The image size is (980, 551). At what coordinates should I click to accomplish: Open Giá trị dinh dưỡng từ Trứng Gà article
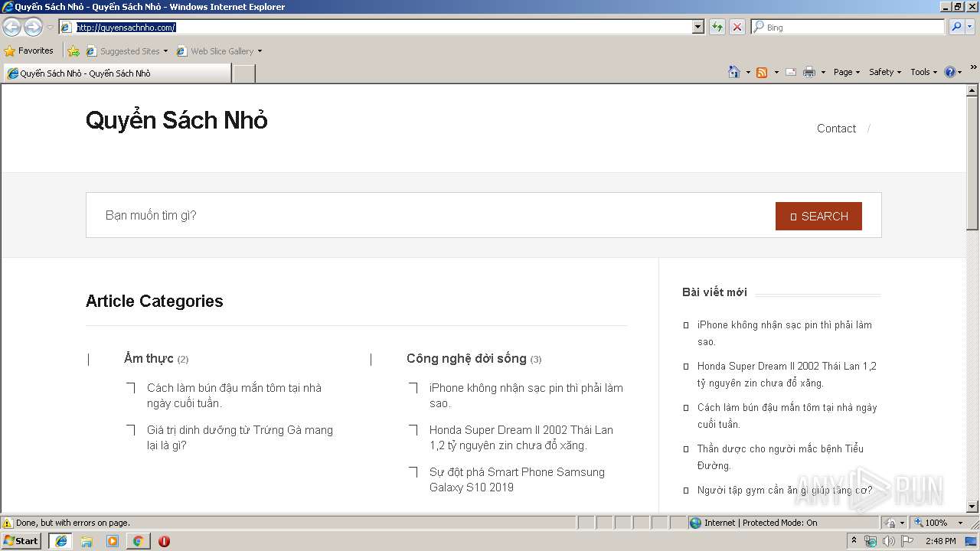click(240, 438)
